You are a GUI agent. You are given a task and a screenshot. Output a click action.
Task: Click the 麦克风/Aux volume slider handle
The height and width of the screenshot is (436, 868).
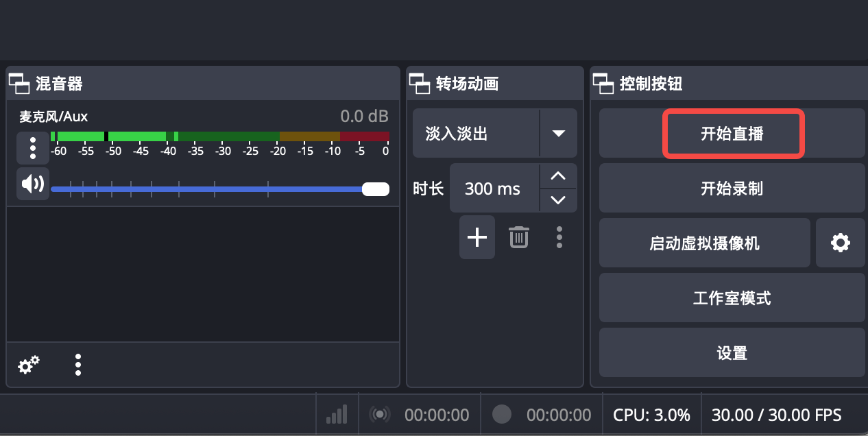(376, 189)
